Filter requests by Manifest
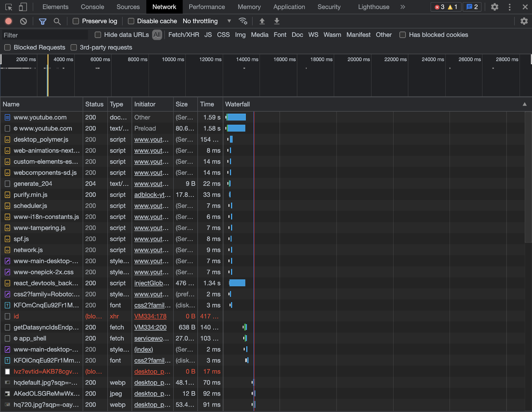The width and height of the screenshot is (532, 412). (x=358, y=35)
